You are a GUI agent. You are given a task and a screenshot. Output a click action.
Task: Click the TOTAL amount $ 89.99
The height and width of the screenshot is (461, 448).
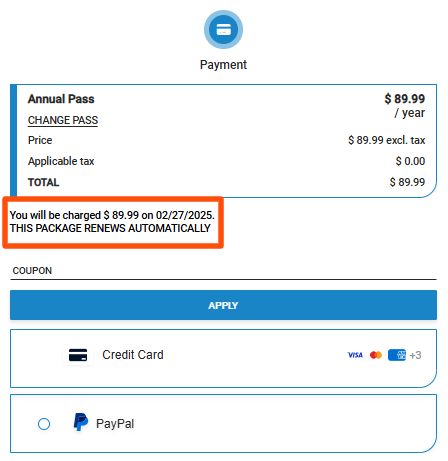click(407, 182)
